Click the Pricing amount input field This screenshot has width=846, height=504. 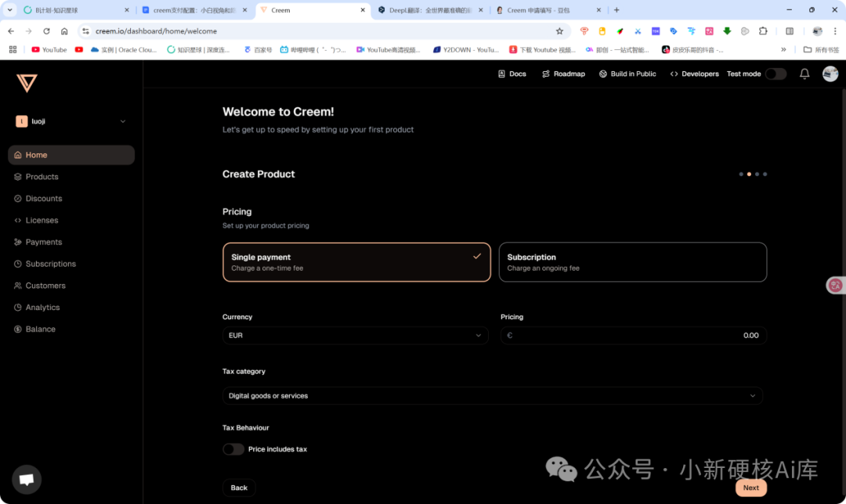pos(633,335)
